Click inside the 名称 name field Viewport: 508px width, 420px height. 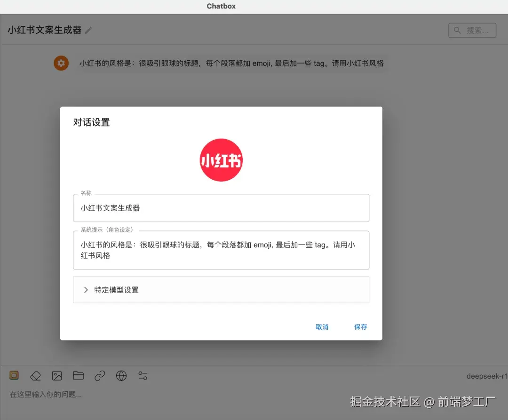(x=221, y=207)
